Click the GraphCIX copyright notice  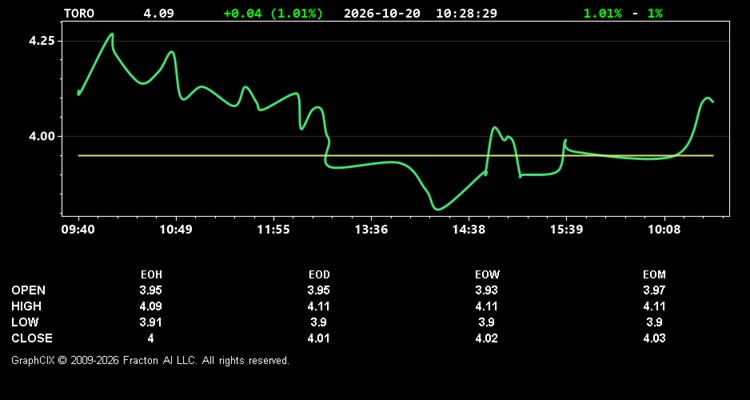150,360
